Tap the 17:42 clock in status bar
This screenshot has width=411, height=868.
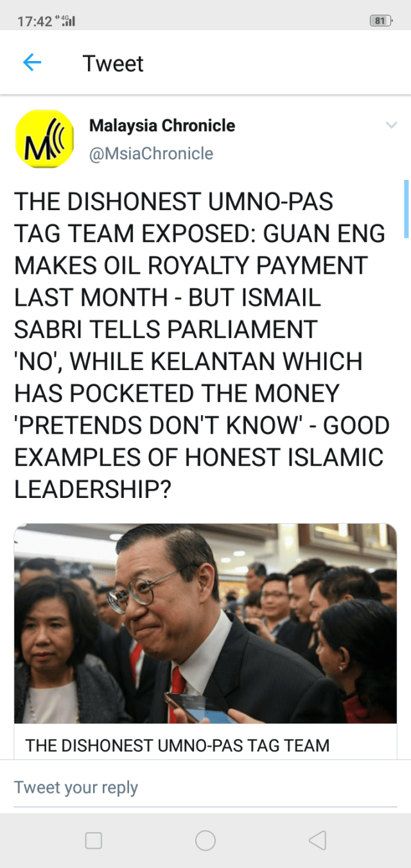[x=35, y=21]
